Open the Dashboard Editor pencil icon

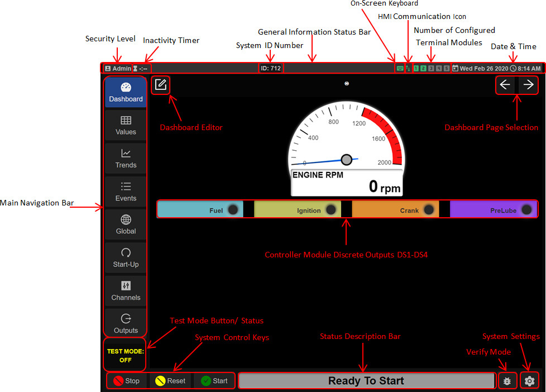161,85
